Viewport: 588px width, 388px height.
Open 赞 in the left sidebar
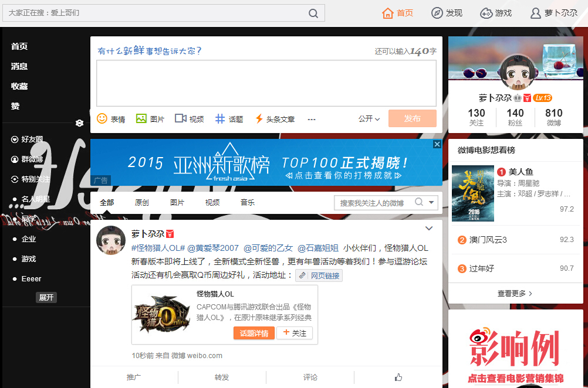(x=15, y=106)
